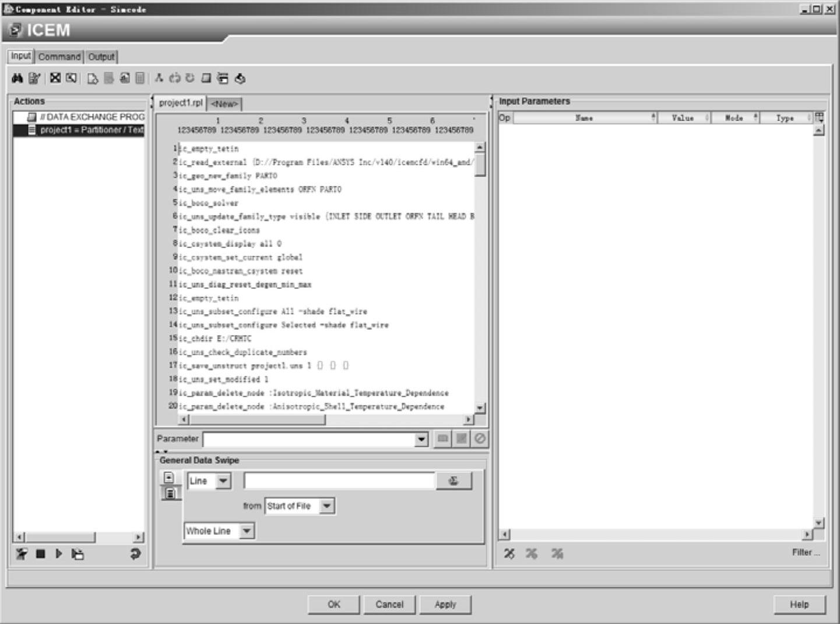The width and height of the screenshot is (840, 624).
Task: Click the stacked-windows toolbar icon
Action: [x=223, y=78]
